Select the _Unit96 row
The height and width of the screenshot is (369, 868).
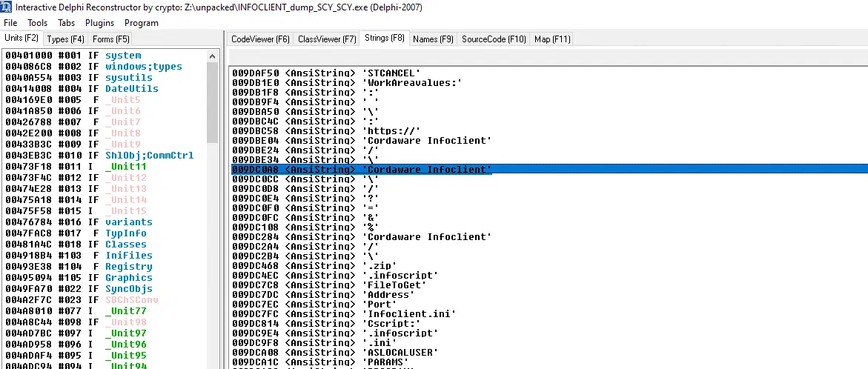105,344
